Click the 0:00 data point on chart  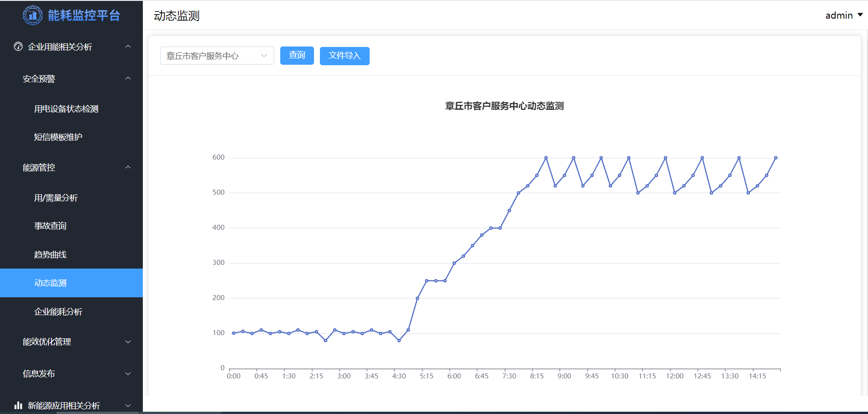coord(234,333)
